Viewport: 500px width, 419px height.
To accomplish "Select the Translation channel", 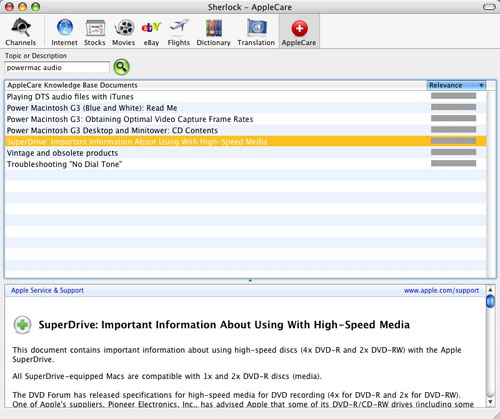I will [x=256, y=32].
